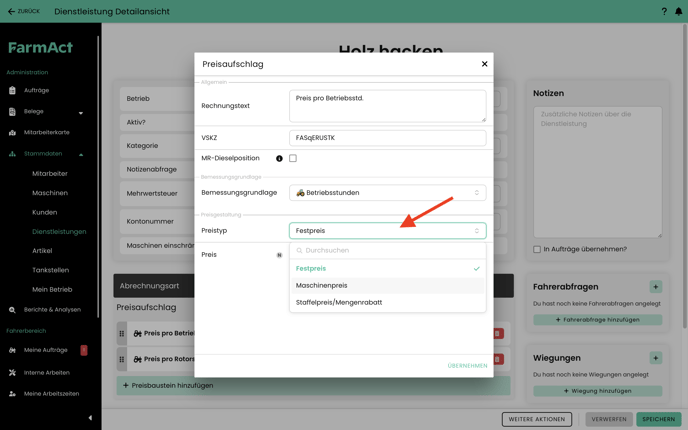The width and height of the screenshot is (688, 430).
Task: Click the Belege sidebar icon
Action: [12, 111]
